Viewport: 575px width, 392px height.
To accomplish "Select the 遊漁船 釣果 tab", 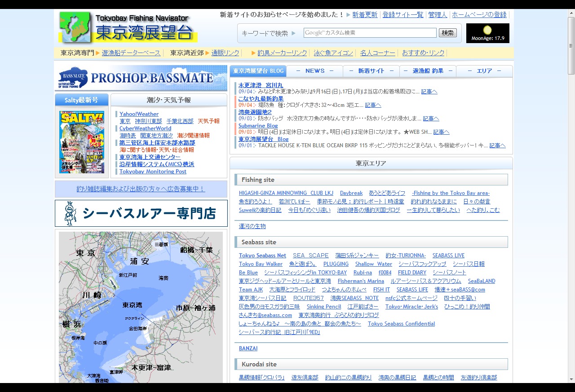I will 428,71.
